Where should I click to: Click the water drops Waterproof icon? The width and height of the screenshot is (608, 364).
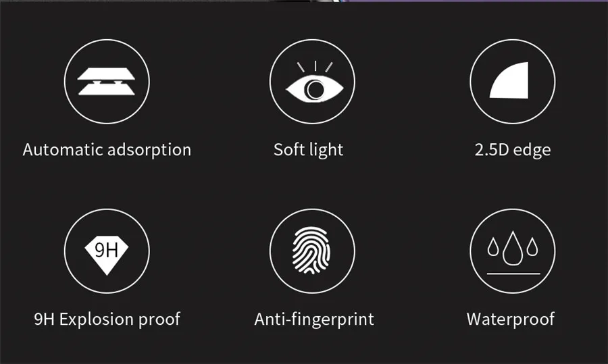pyautogui.click(x=512, y=251)
